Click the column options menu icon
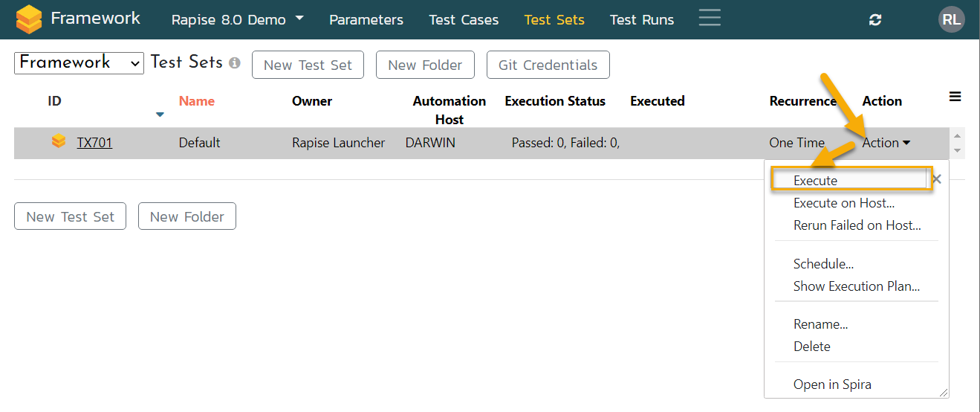The image size is (980, 412). [955, 97]
